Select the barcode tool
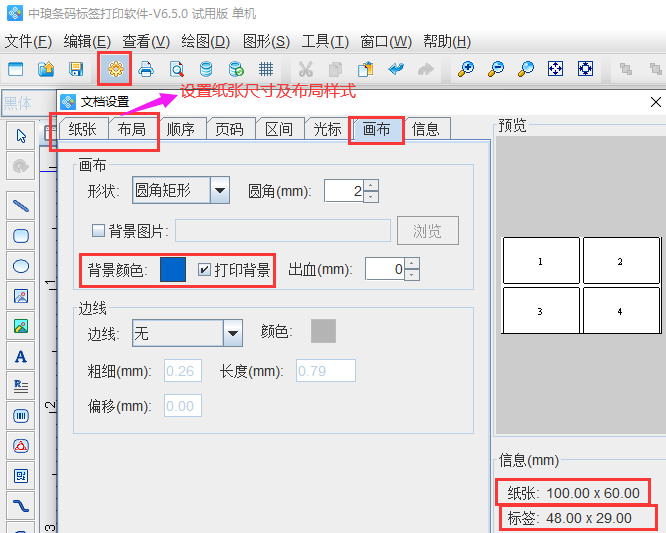666x533 pixels. click(x=21, y=416)
